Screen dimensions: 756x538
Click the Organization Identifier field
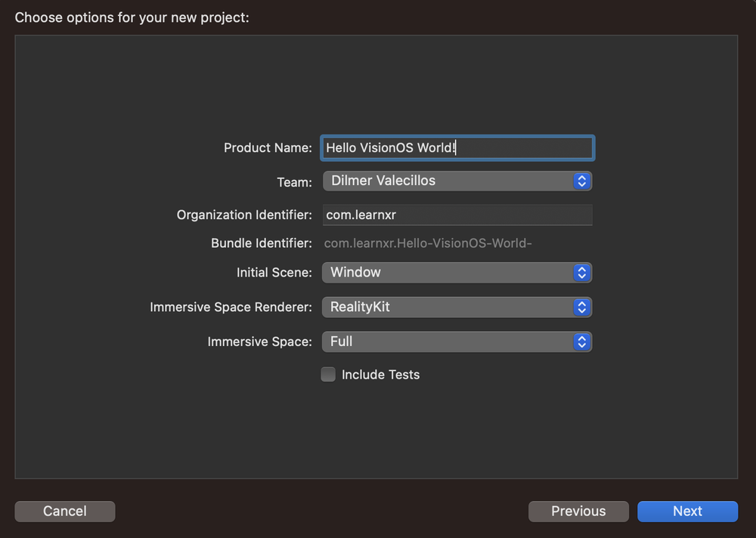pos(457,215)
